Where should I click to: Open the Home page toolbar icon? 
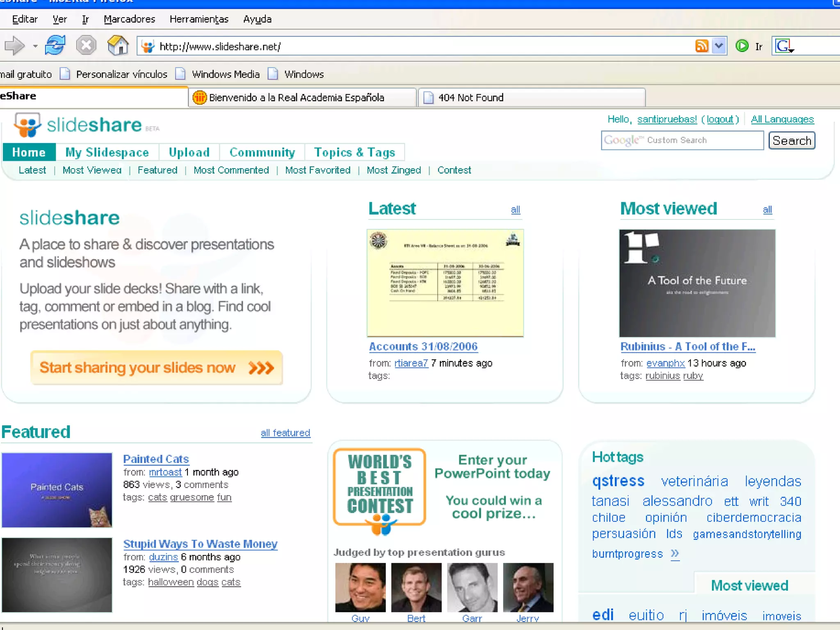click(x=118, y=46)
